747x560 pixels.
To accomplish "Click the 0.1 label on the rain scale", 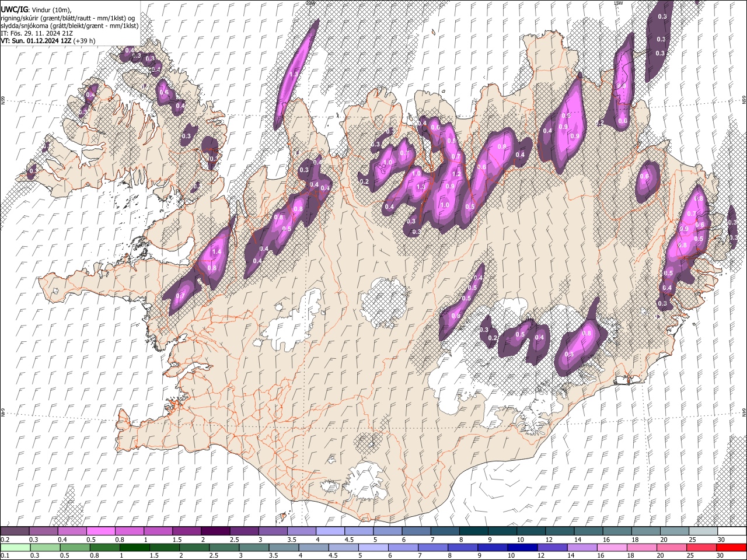I will tap(5, 556).
